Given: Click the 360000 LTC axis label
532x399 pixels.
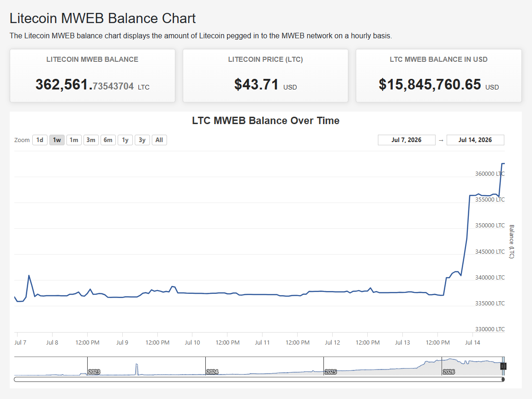Looking at the screenshot, I should click(x=490, y=174).
